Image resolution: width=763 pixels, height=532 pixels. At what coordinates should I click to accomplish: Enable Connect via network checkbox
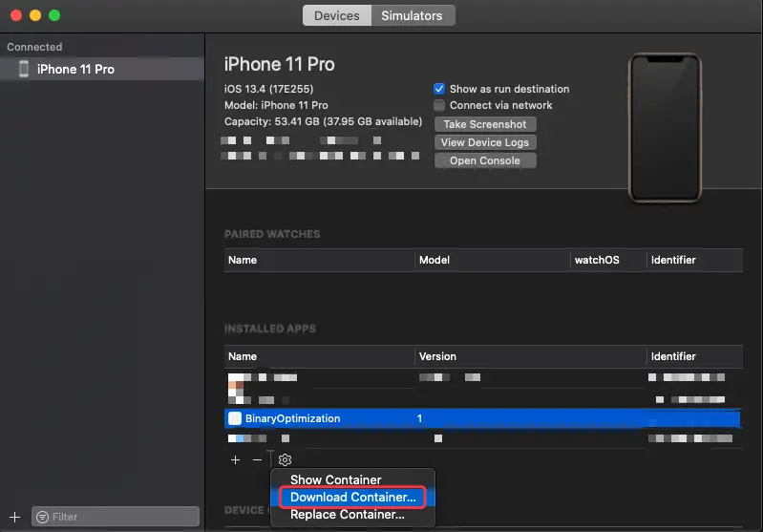(x=439, y=105)
